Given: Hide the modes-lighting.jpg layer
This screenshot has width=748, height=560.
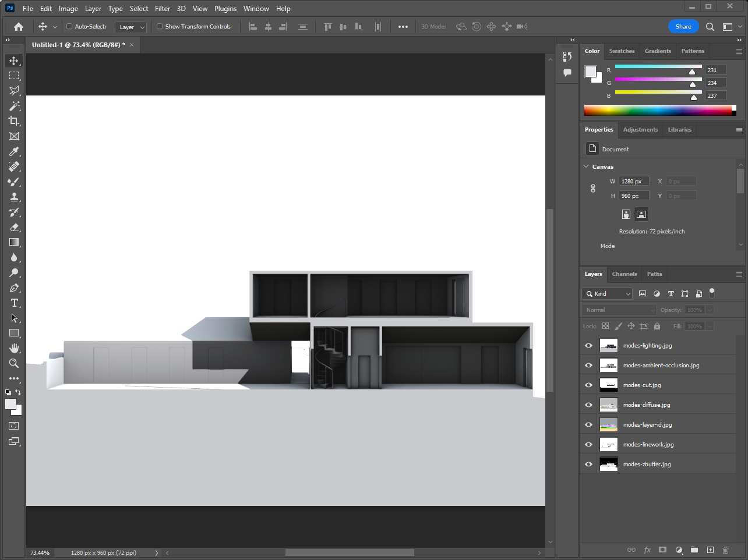Looking at the screenshot, I should pos(588,346).
